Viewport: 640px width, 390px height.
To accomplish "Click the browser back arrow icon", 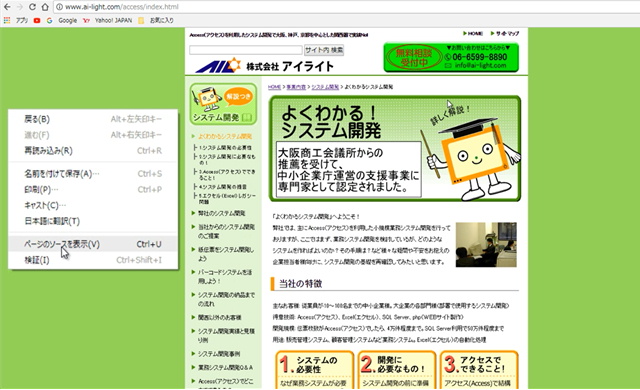I will pyautogui.click(x=7, y=7).
